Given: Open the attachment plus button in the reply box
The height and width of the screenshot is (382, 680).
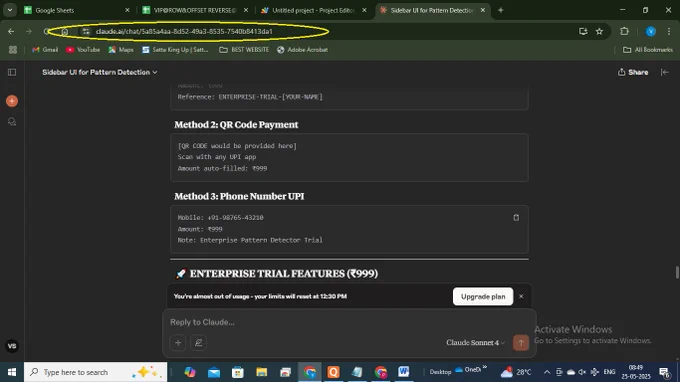Looking at the screenshot, I should coord(178,343).
